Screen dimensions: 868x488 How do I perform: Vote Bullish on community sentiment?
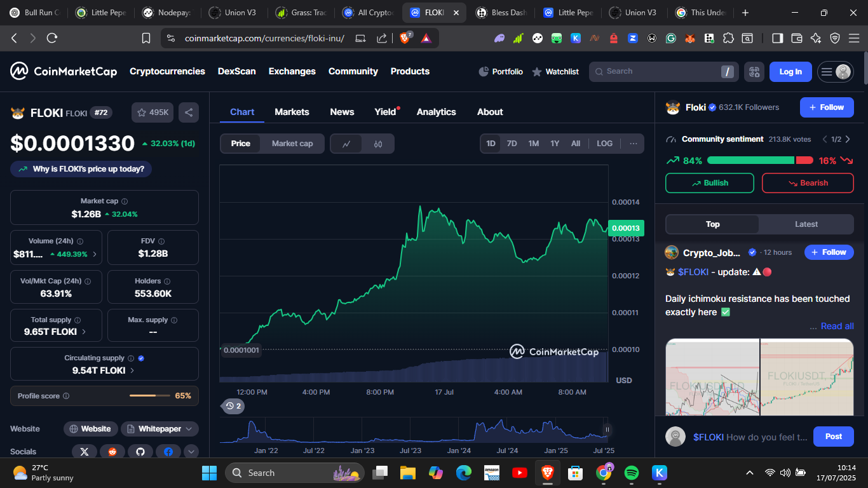pyautogui.click(x=709, y=183)
